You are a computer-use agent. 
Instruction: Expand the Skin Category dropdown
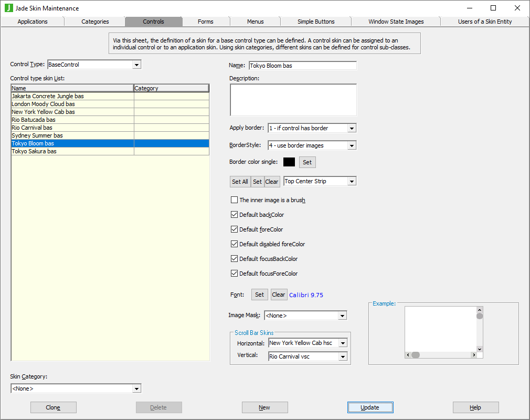point(136,389)
